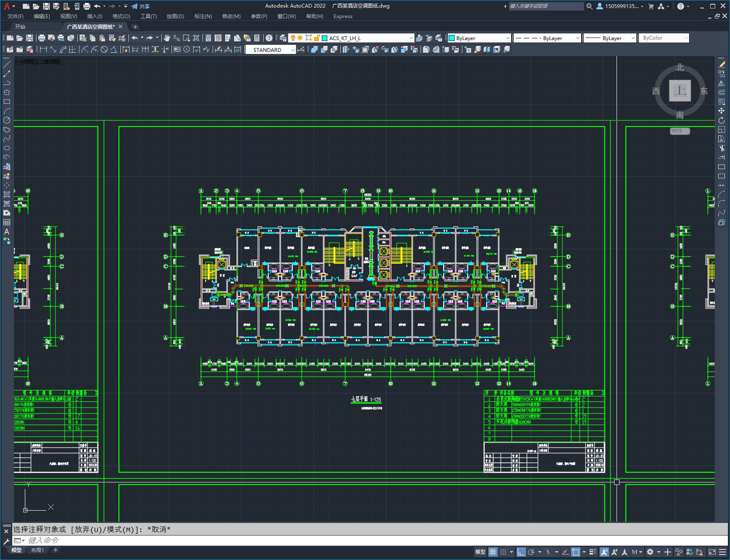Screen dimensions: 730x560
Task: Open the Plot printer icon in Quick Access
Action: click(86, 6)
